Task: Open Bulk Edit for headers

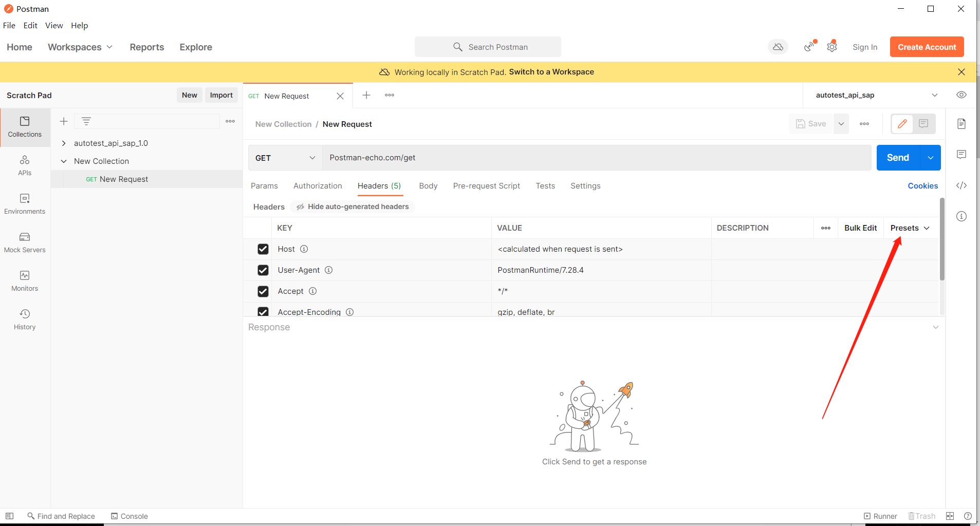Action: (860, 228)
